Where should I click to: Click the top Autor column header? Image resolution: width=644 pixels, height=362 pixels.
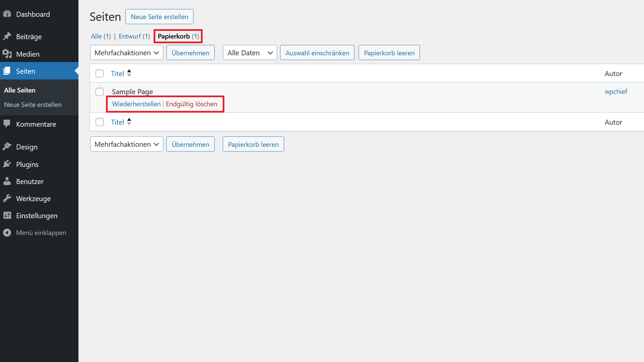613,73
